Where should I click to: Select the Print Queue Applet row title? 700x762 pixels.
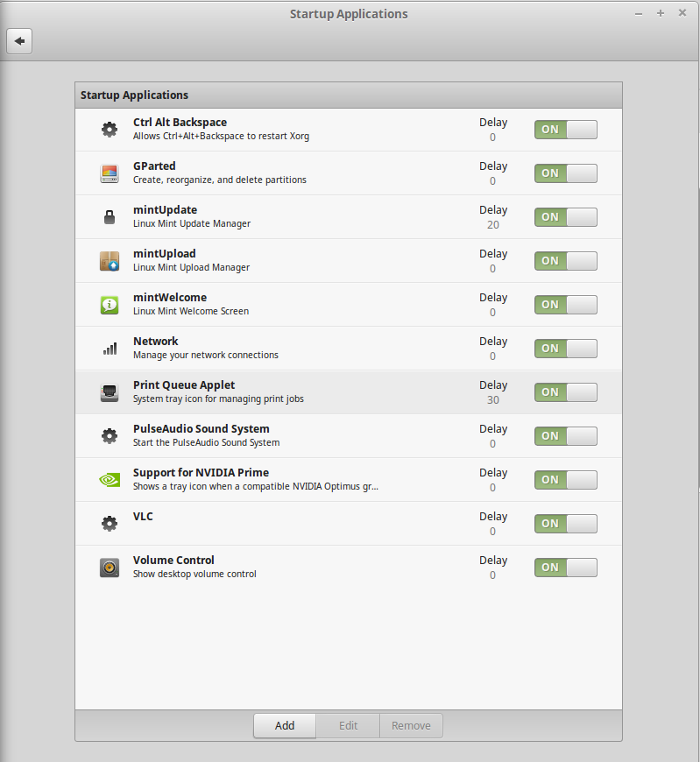pos(184,385)
